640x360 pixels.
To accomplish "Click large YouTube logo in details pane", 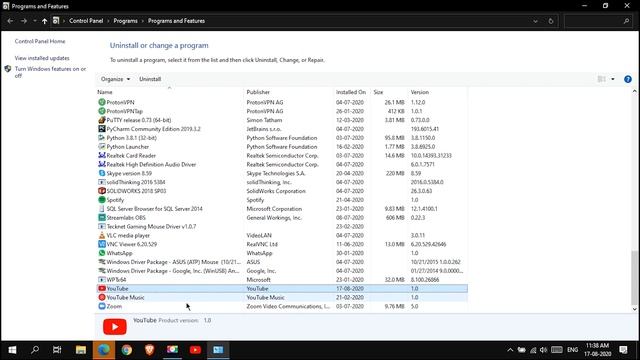I will (115, 327).
